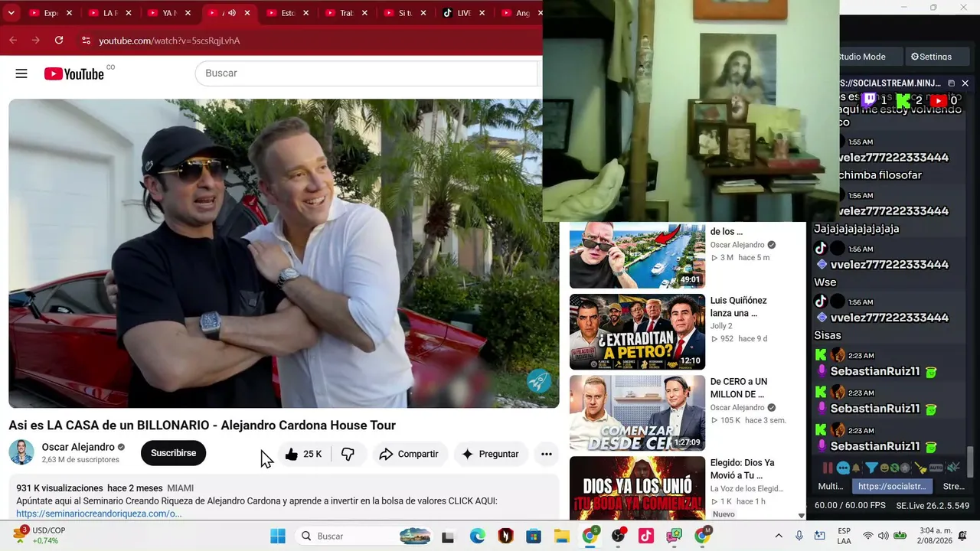
Task: Switch to the 'Trab' YouTube tab
Action: 347,13
